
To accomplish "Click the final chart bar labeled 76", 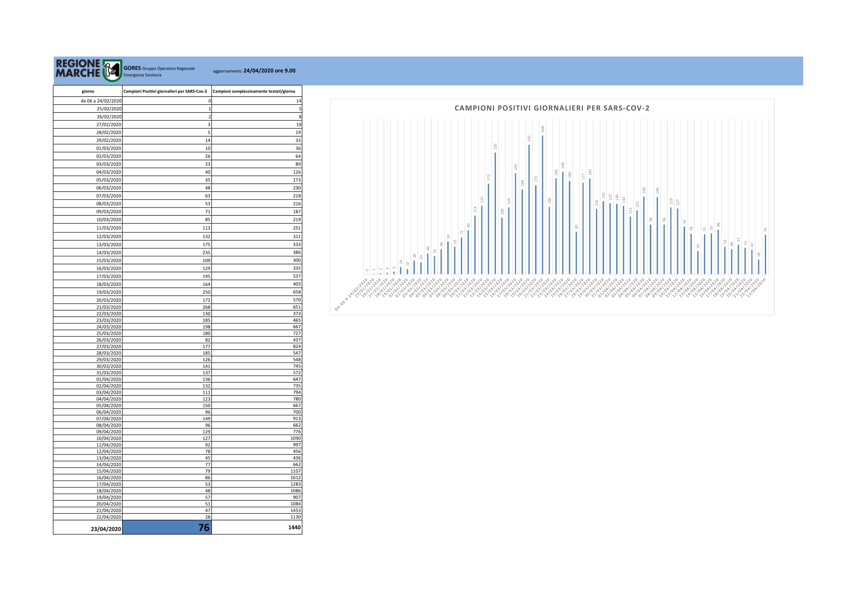I will pos(766,254).
